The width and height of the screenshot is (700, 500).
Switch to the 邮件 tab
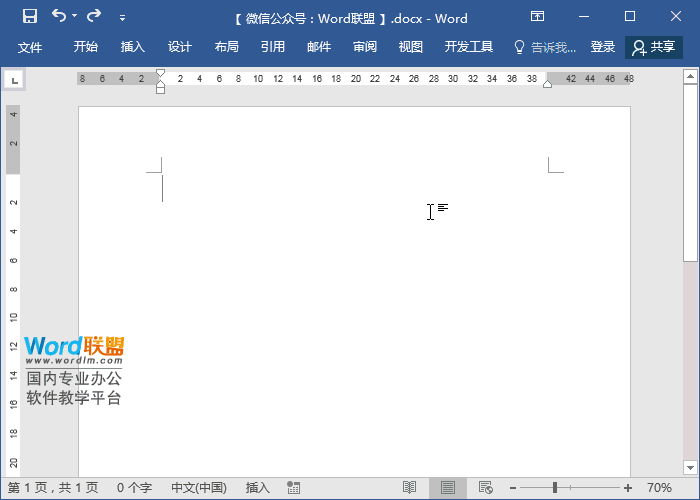point(319,47)
